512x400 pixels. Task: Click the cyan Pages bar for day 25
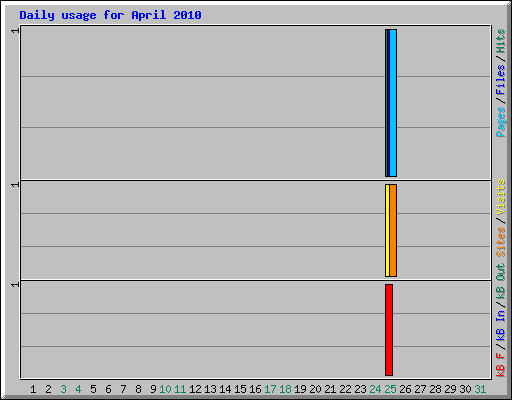[x=393, y=103]
